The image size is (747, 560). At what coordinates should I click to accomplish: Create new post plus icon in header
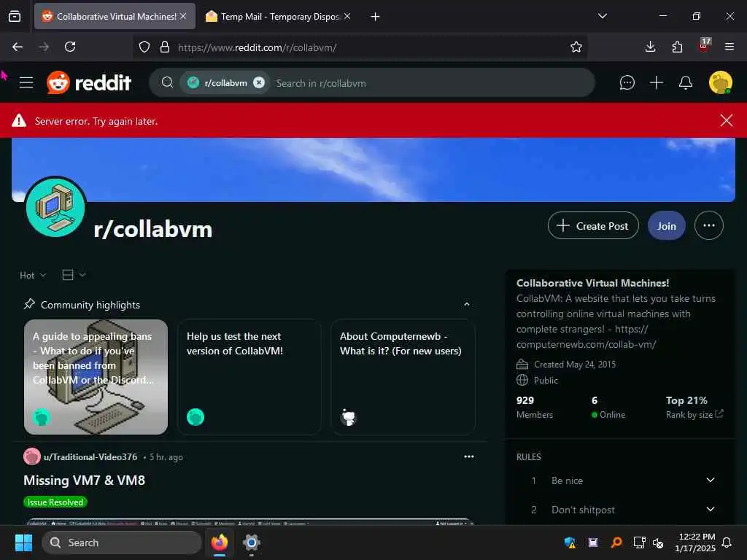(656, 82)
